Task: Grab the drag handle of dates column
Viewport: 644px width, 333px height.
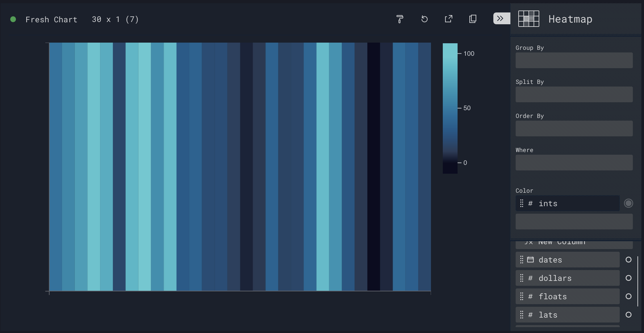Action: pyautogui.click(x=522, y=260)
